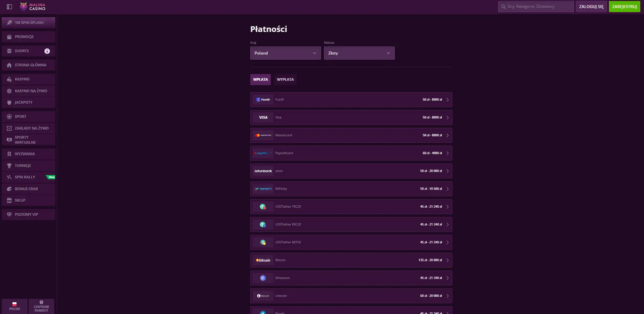Open the Waluta dropdown showing Złoty
The height and width of the screenshot is (314, 644).
point(359,53)
